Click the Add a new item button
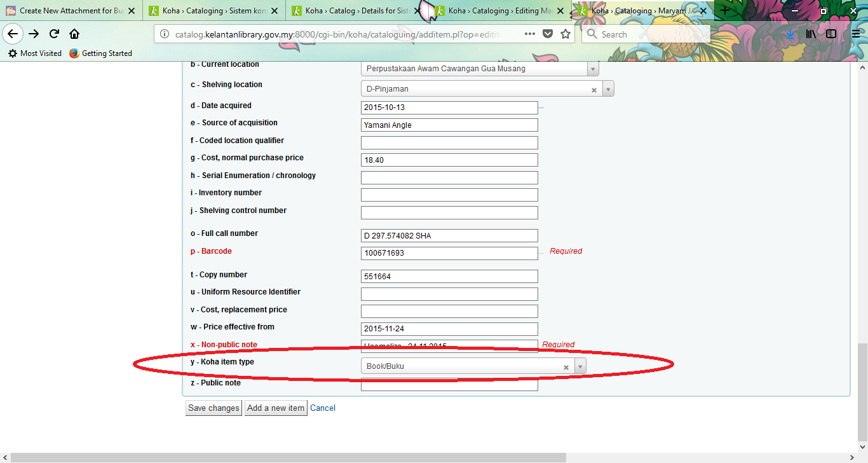This screenshot has width=868, height=463. [276, 408]
